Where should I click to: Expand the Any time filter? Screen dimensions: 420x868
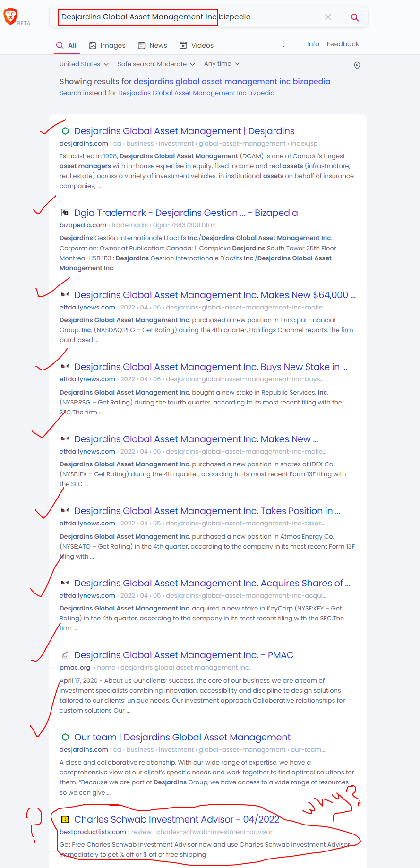pos(222,64)
